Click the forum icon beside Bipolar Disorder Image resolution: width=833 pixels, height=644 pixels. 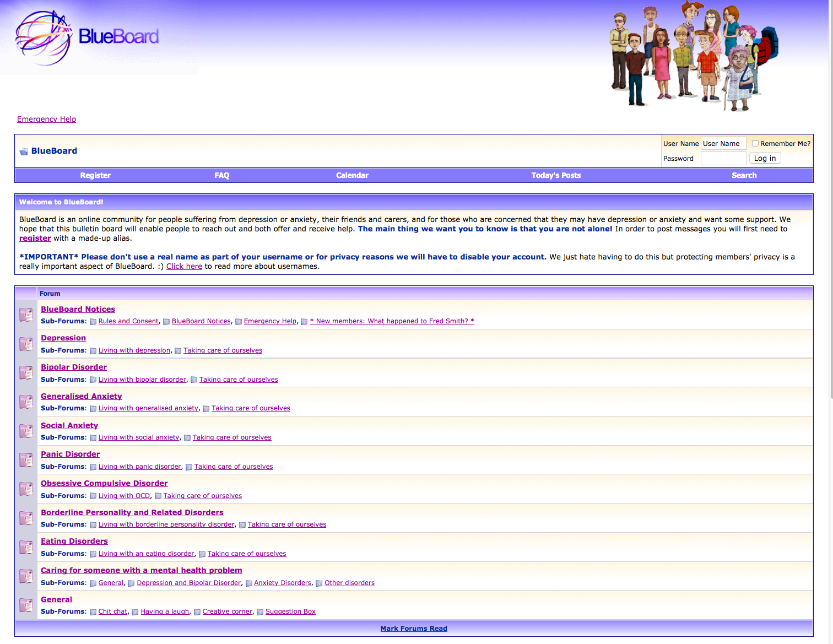pos(26,373)
